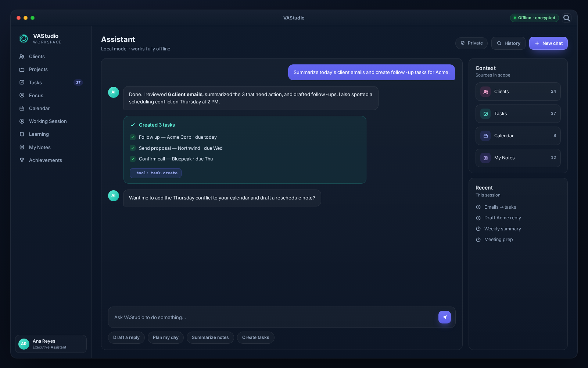The width and height of the screenshot is (588, 368).
Task: Open the Focus sidebar item
Action: tap(51, 95)
